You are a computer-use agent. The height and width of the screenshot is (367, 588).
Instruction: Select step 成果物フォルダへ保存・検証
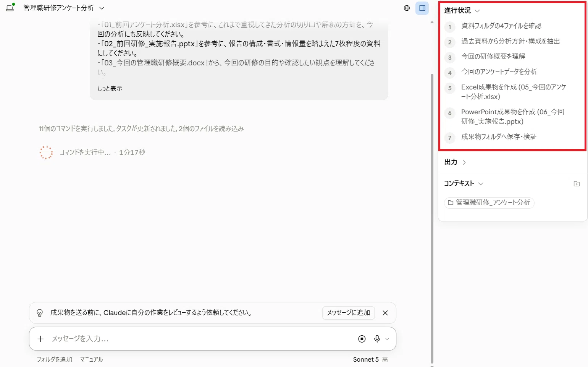(x=499, y=137)
